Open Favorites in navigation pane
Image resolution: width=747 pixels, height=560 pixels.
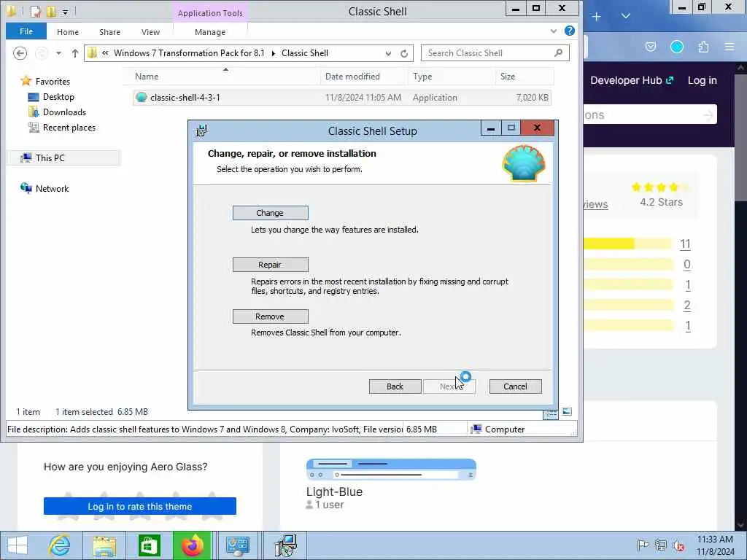[x=53, y=82]
